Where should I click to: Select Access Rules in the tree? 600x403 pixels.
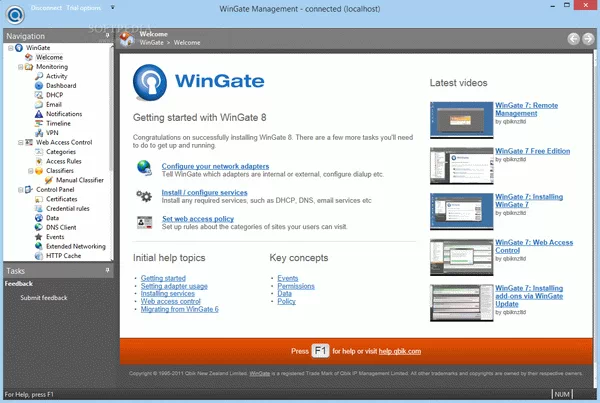pos(65,160)
